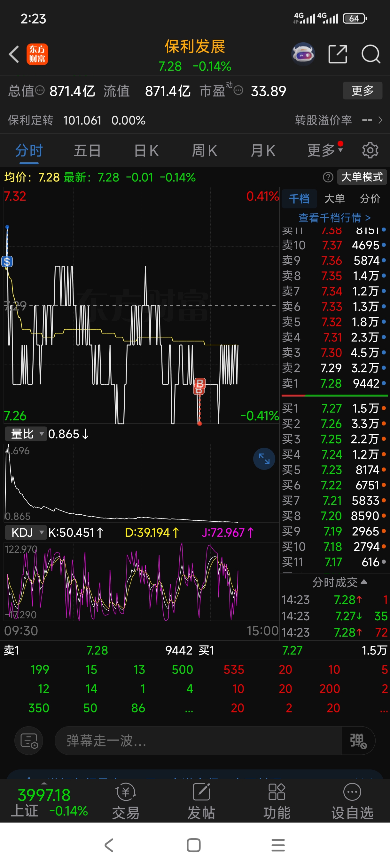Viewport: 390px width, 868px height.
Task: Tap the Android home navigation button
Action: click(194, 845)
